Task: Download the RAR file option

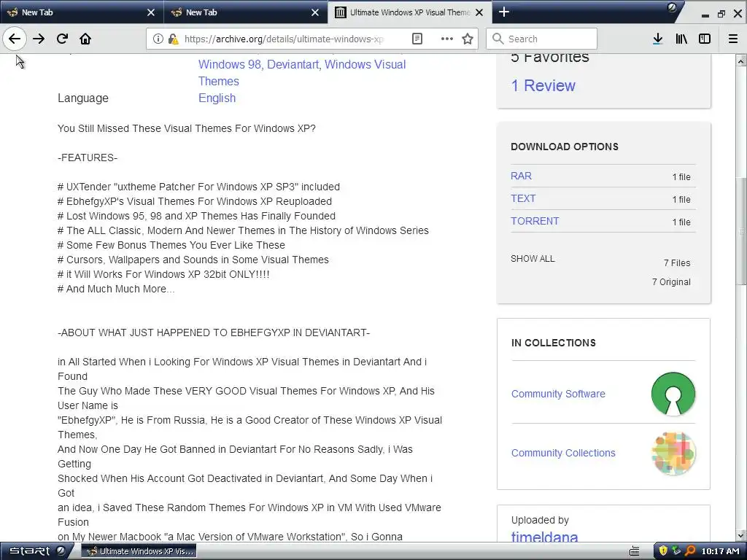Action: point(521,176)
